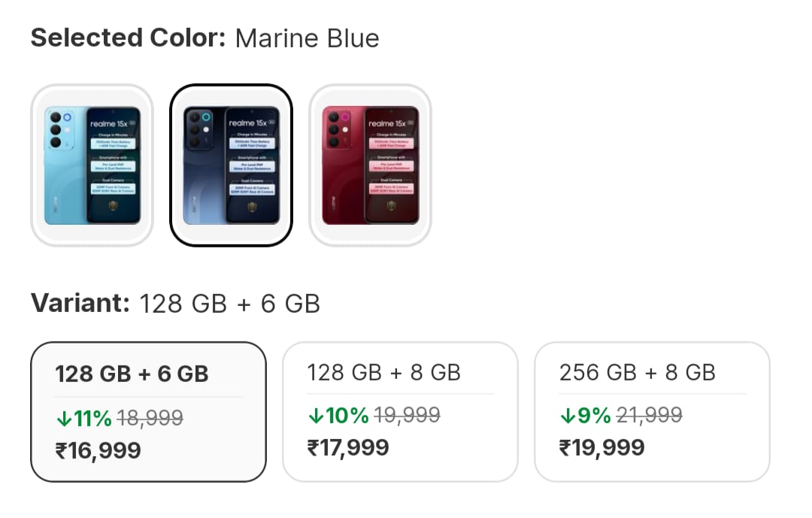This screenshot has width=812, height=518.
Task: Click the green down arrow beside 11%
Action: [63, 419]
